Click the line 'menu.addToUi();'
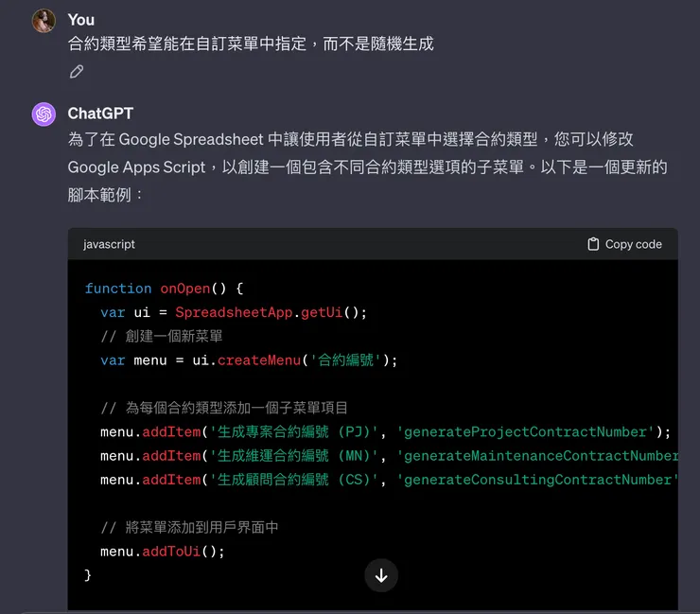 [163, 552]
